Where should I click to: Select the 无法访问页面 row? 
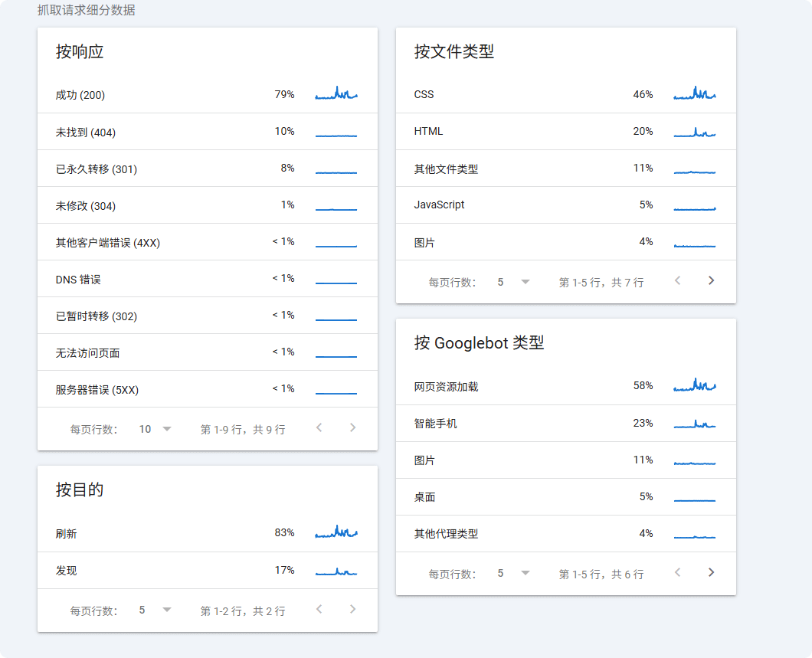207,352
